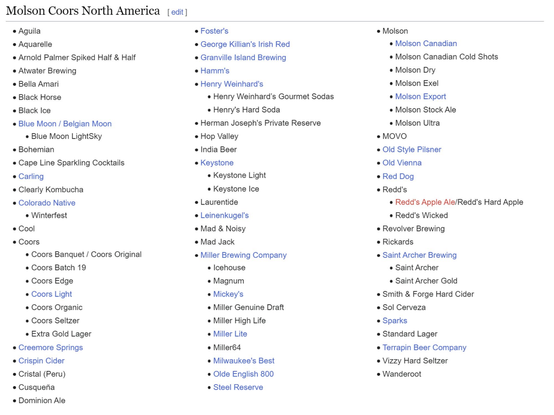Visit the Red Dog link
The image size is (554, 415).
398,176
